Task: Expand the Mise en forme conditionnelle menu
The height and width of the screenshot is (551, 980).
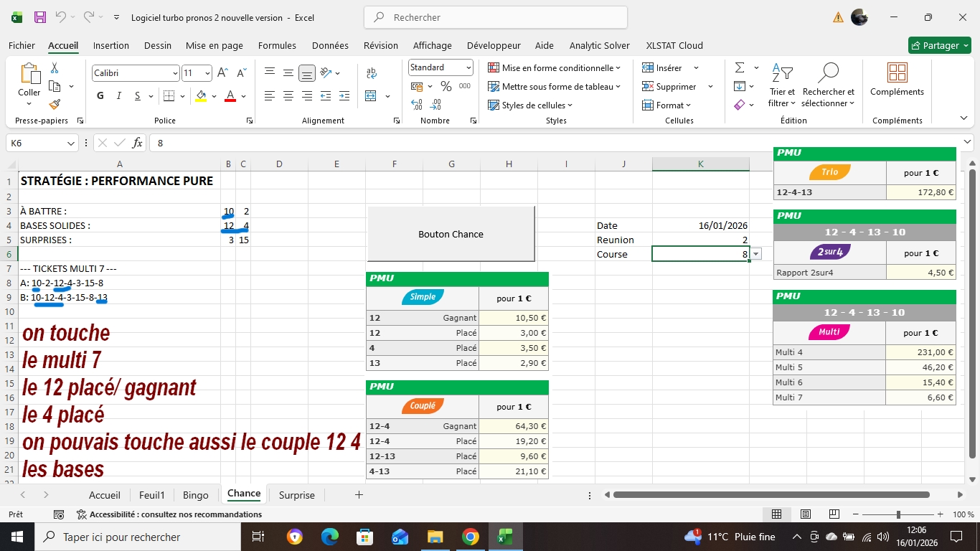Action: pos(555,67)
